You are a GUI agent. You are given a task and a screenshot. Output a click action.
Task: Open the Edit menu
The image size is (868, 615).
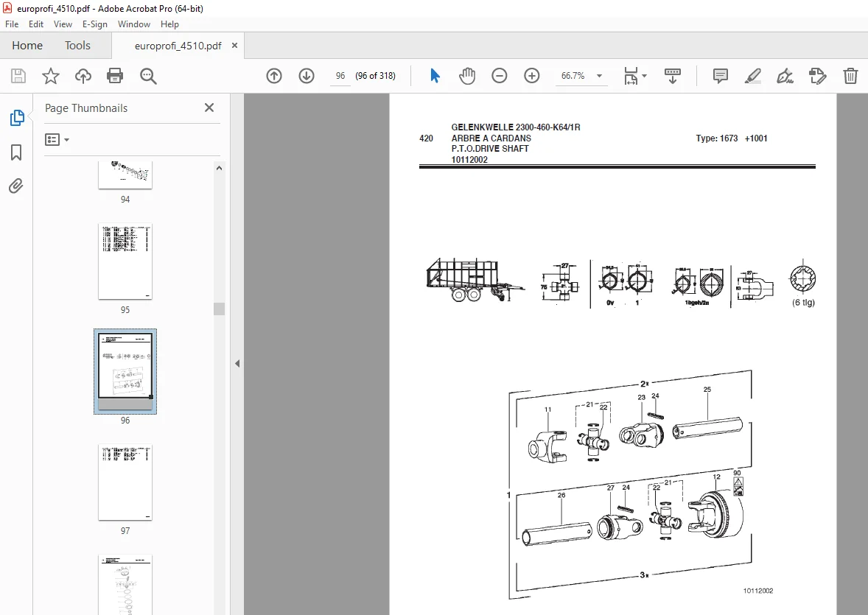click(36, 24)
